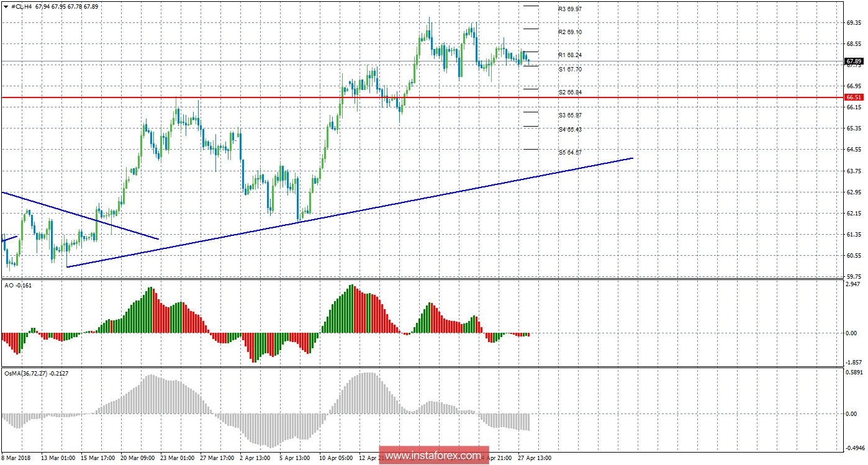Image resolution: width=868 pixels, height=465 pixels.
Task: Click the 8 Mar 2018 date label
Action: point(17,458)
